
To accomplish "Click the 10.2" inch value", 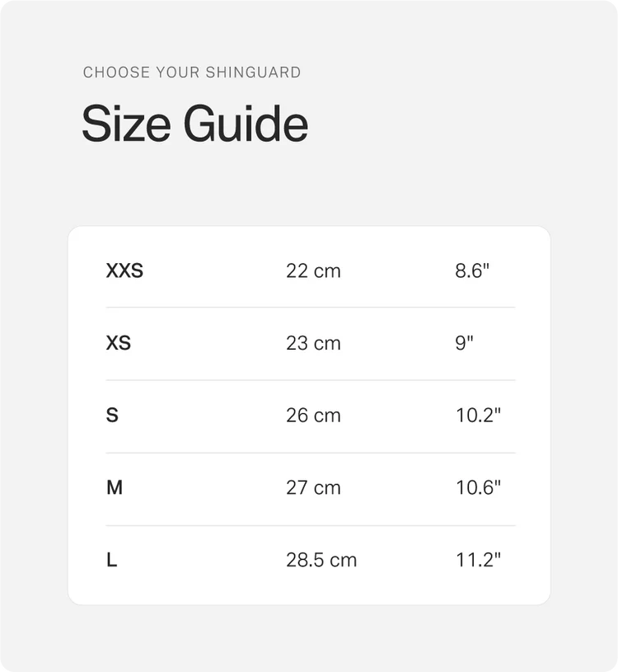I will click(x=478, y=416).
